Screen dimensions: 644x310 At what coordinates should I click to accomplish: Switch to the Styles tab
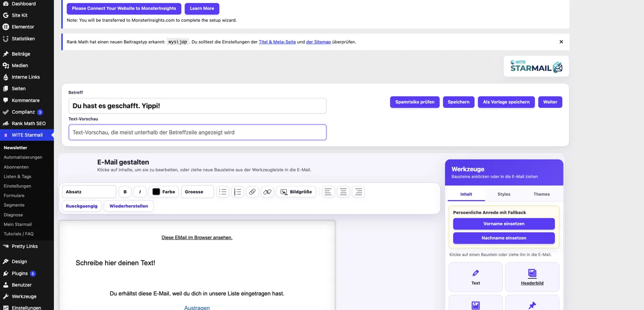pyautogui.click(x=504, y=194)
